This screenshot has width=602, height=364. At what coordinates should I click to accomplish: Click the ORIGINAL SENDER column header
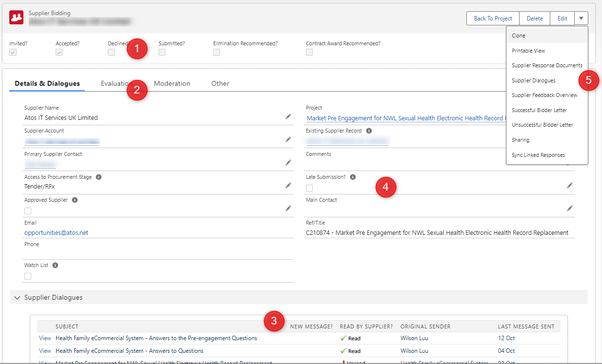(425, 326)
